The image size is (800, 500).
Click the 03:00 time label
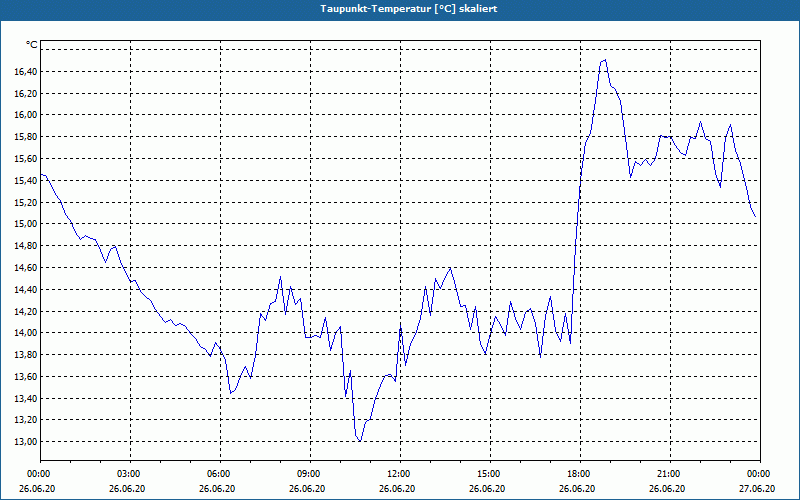click(x=131, y=474)
